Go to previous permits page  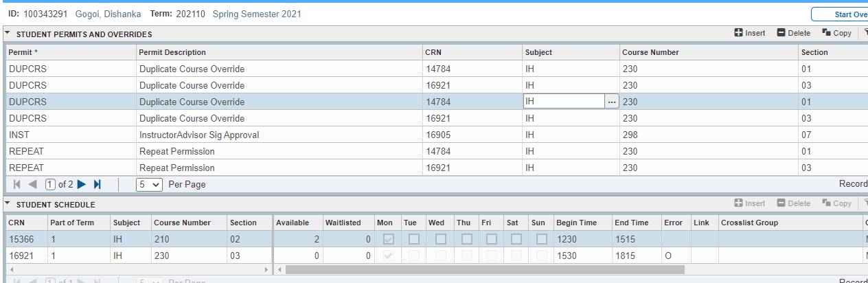32,184
